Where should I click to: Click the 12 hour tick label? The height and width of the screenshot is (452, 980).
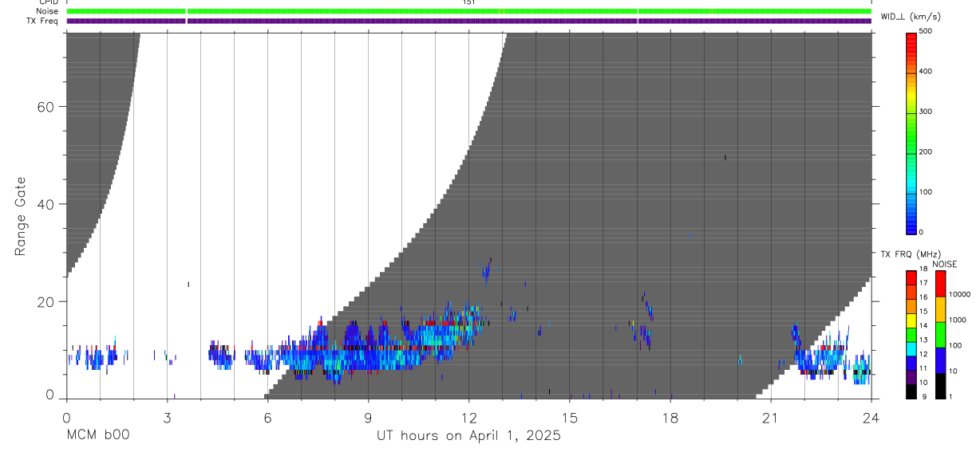(469, 418)
